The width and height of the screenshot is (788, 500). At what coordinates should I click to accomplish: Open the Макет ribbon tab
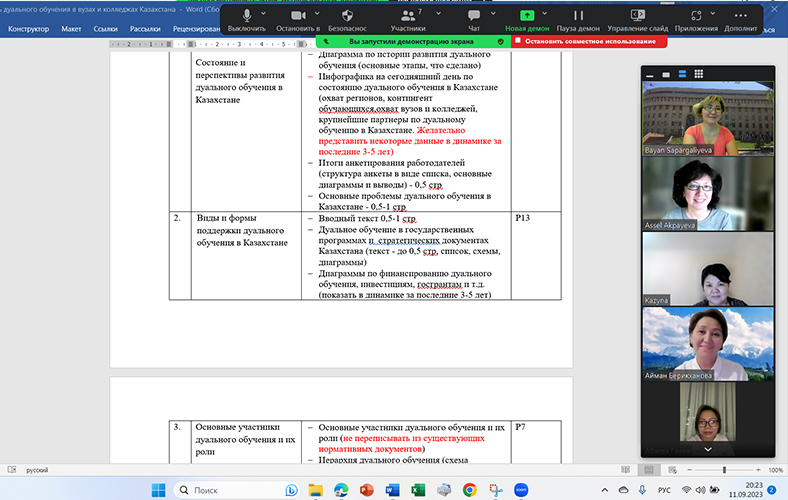click(x=71, y=29)
